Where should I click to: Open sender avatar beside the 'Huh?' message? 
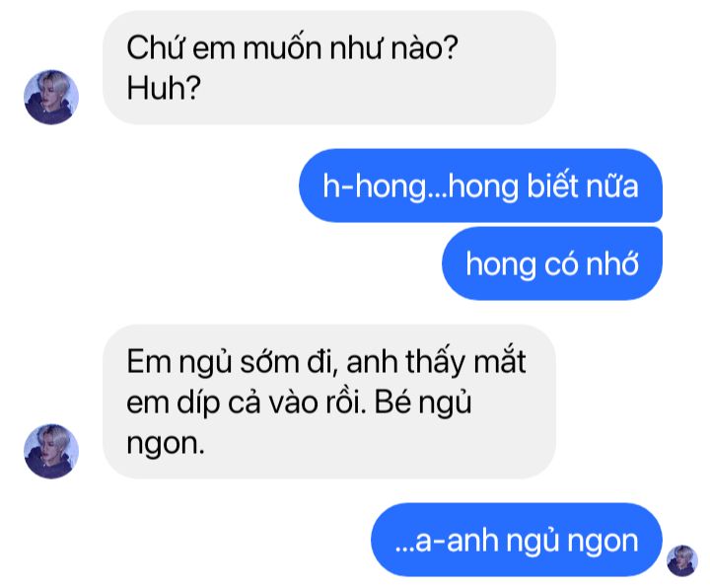[x=51, y=97]
